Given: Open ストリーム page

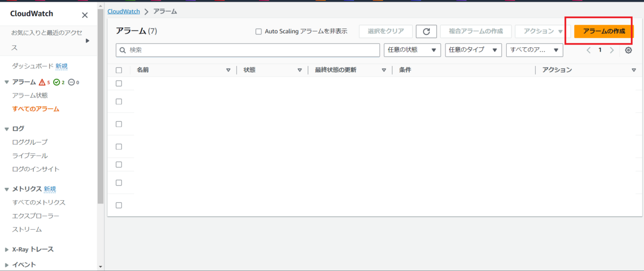Looking at the screenshot, I should (x=27, y=229).
